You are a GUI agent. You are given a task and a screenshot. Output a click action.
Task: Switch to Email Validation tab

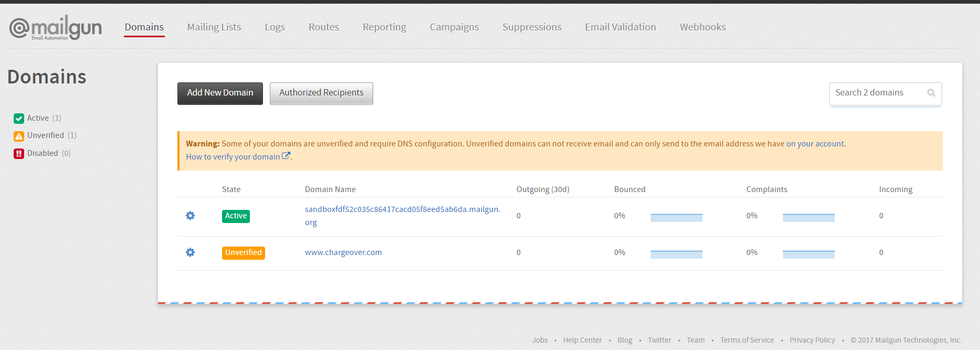pos(620,27)
